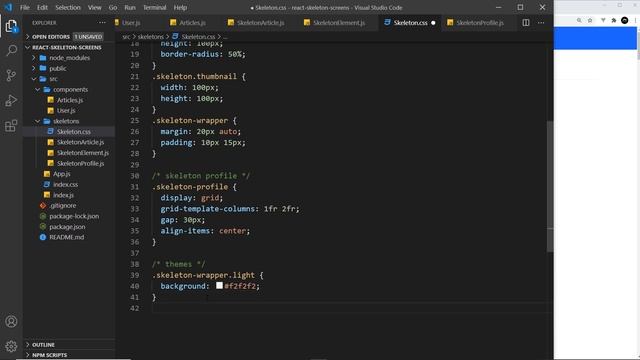Viewport: 640px width, 360px height.
Task: Expand the node_modules folder
Action: pyautogui.click(x=69, y=58)
